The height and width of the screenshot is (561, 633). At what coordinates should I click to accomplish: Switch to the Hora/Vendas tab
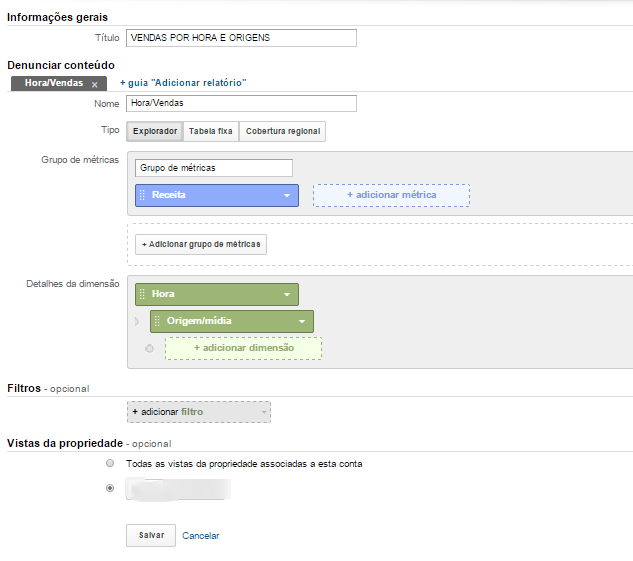[x=54, y=83]
